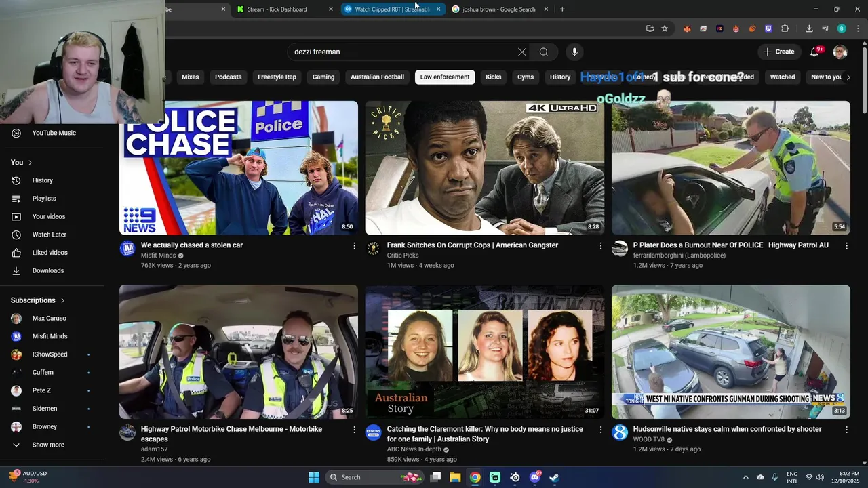
Task: Open Chrome extensions puzzle menu
Action: coord(785,28)
